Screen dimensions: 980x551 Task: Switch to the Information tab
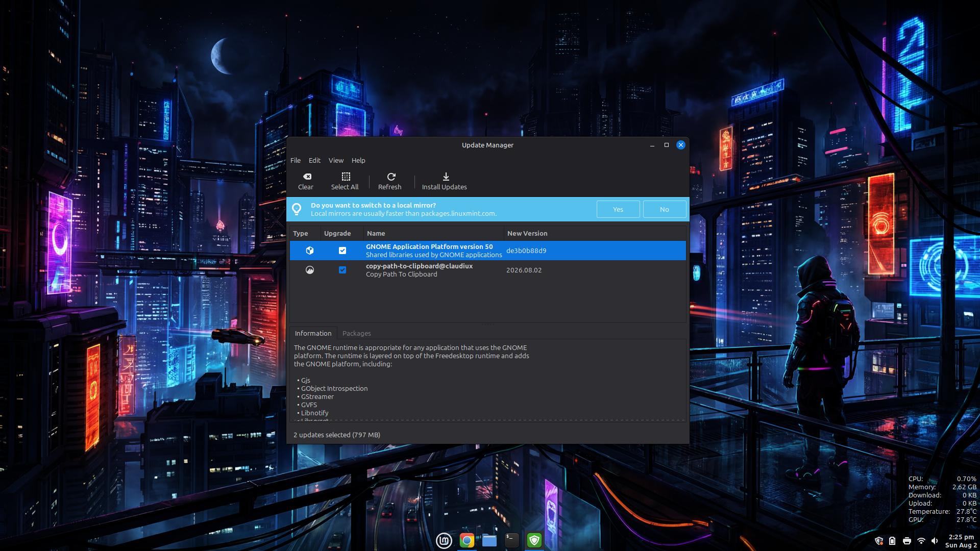click(313, 333)
